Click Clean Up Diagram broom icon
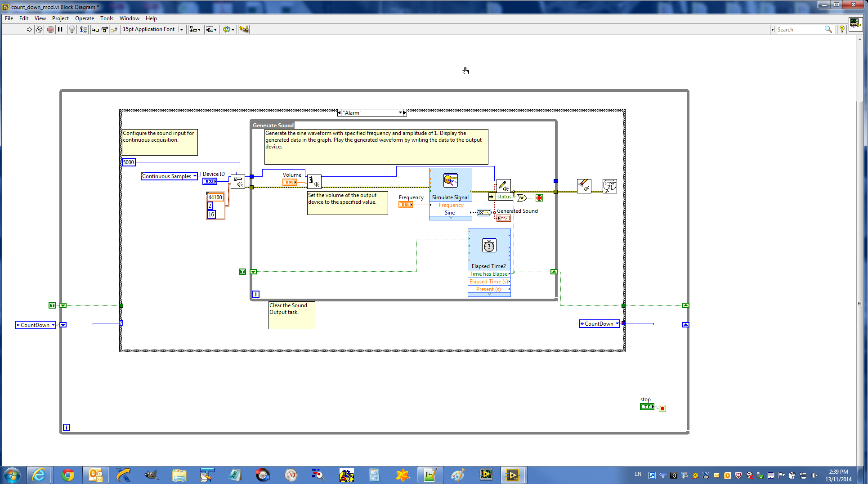The image size is (868, 484). pyautogui.click(x=244, y=29)
